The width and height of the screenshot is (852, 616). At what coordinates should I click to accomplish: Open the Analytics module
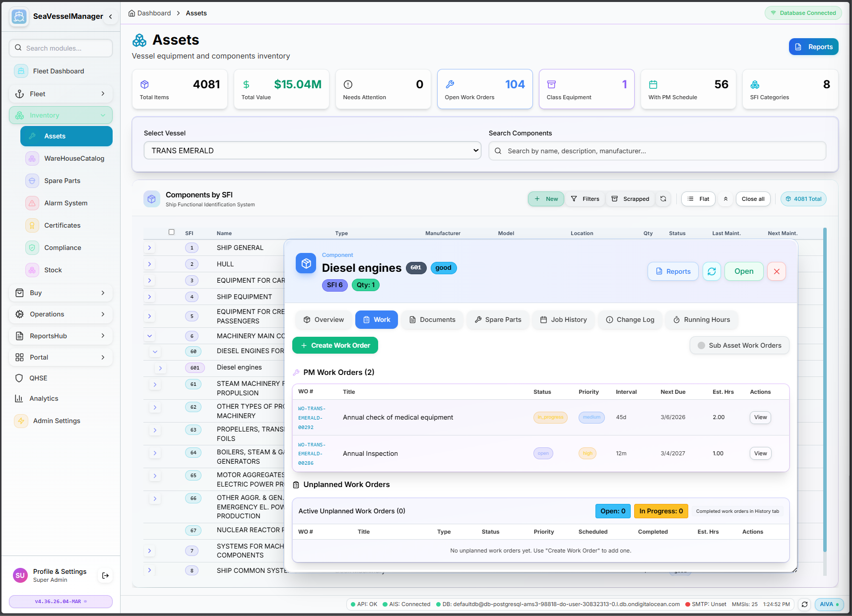click(x=43, y=398)
